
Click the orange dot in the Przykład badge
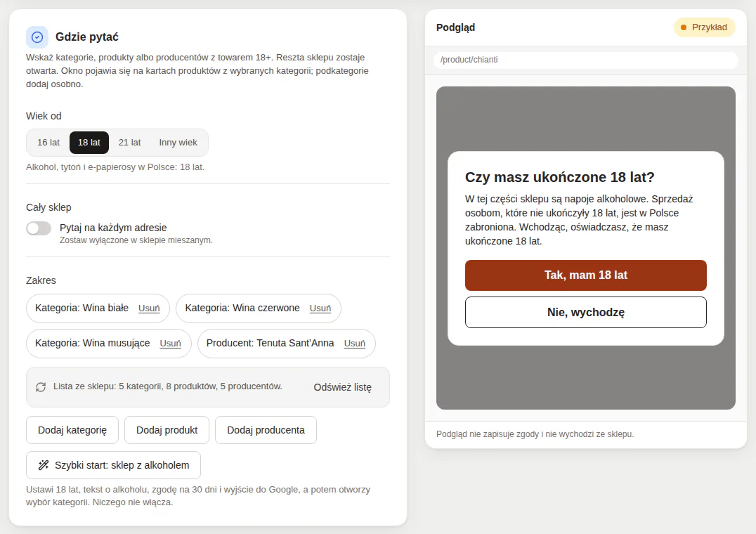click(x=683, y=27)
